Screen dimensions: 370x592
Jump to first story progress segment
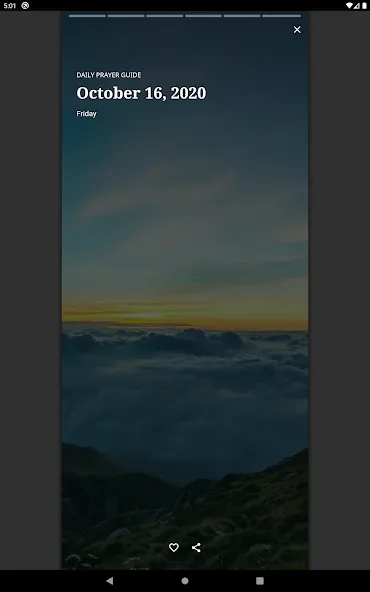(x=87, y=16)
